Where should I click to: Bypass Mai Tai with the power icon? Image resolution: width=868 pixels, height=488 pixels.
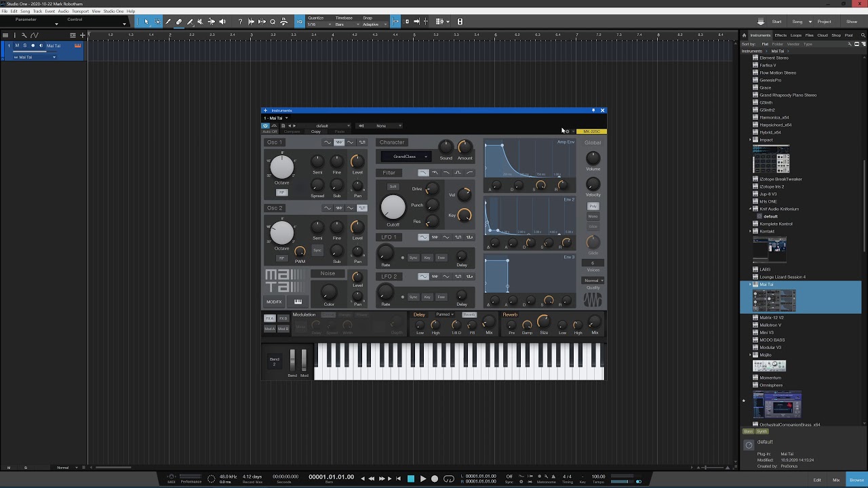(x=265, y=125)
